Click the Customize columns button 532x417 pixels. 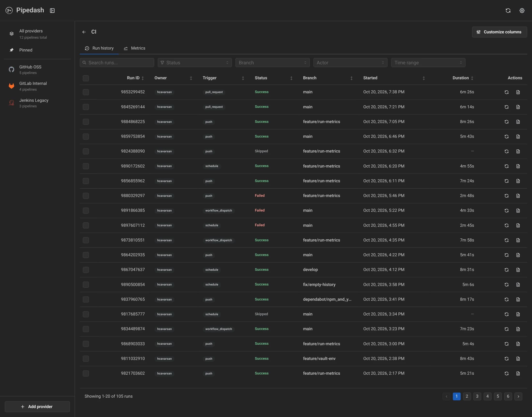click(499, 32)
